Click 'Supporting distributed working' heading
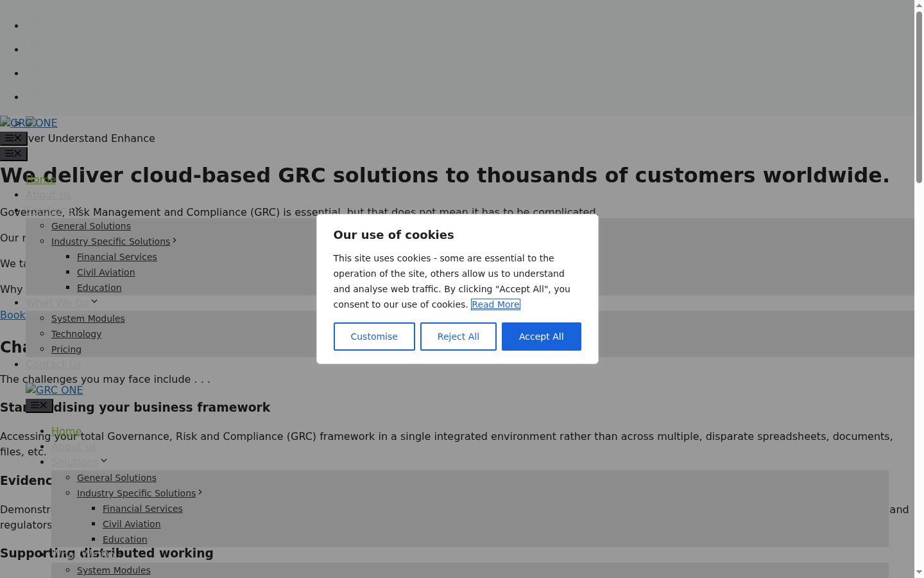This screenshot has height=578, width=924. pyautogui.click(x=107, y=553)
